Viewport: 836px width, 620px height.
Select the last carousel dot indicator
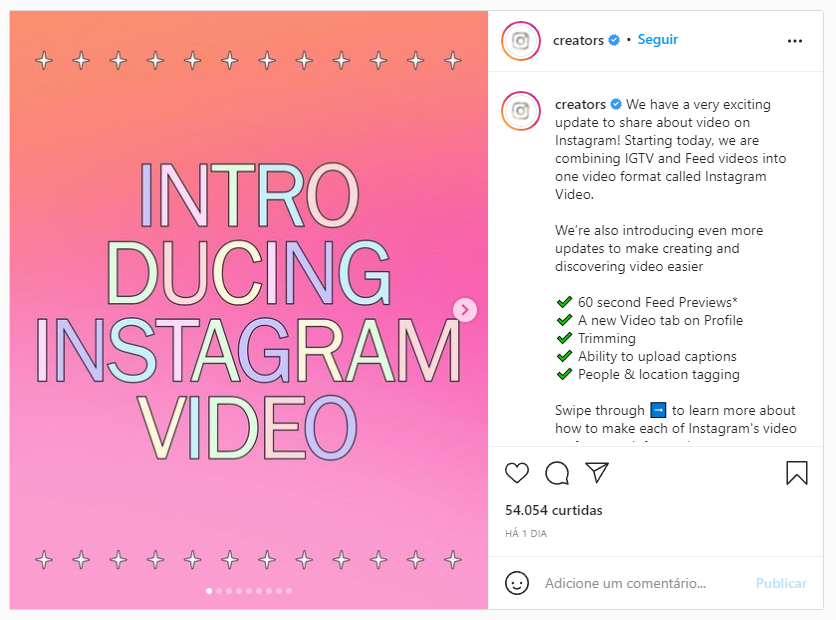289,591
